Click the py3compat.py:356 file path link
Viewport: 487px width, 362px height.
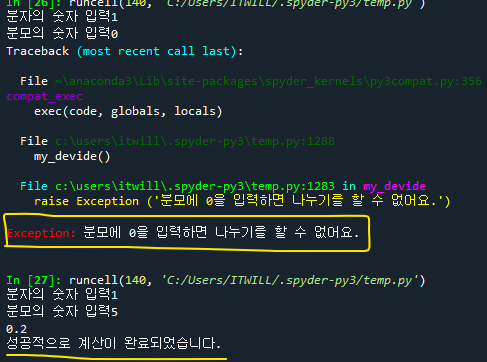pos(268,81)
